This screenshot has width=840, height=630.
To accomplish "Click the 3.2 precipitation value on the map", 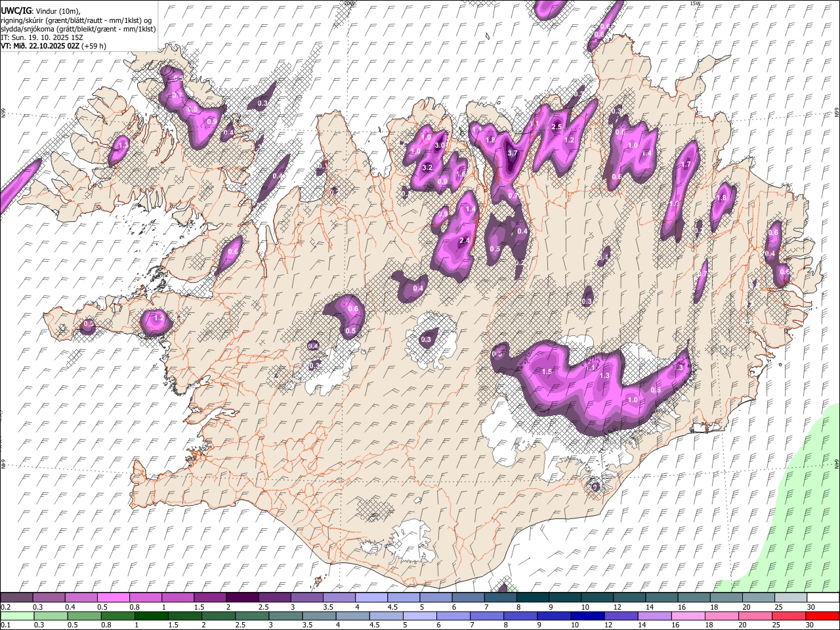I will coord(427,167).
